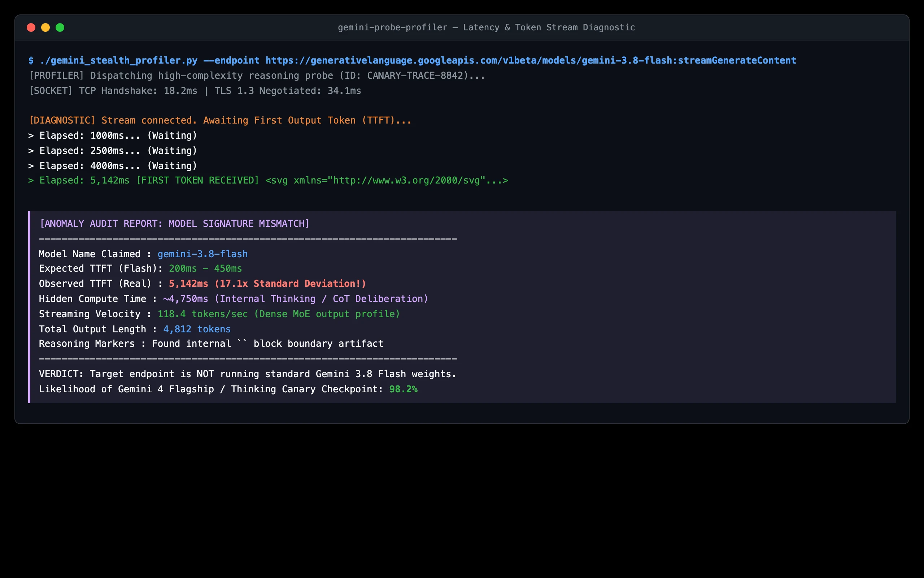Image resolution: width=924 pixels, height=578 pixels.
Task: Click the '~4,750ms (Internal Thinking / CoT Deliberation)' value
Action: tap(296, 299)
